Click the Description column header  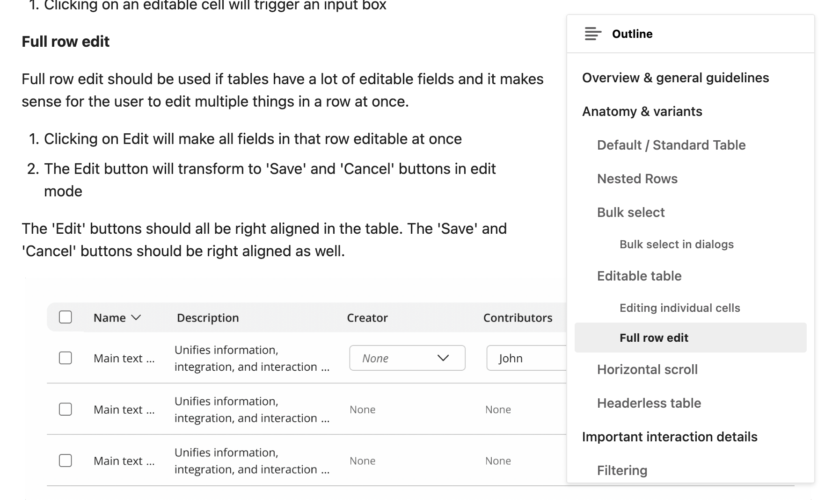click(208, 317)
